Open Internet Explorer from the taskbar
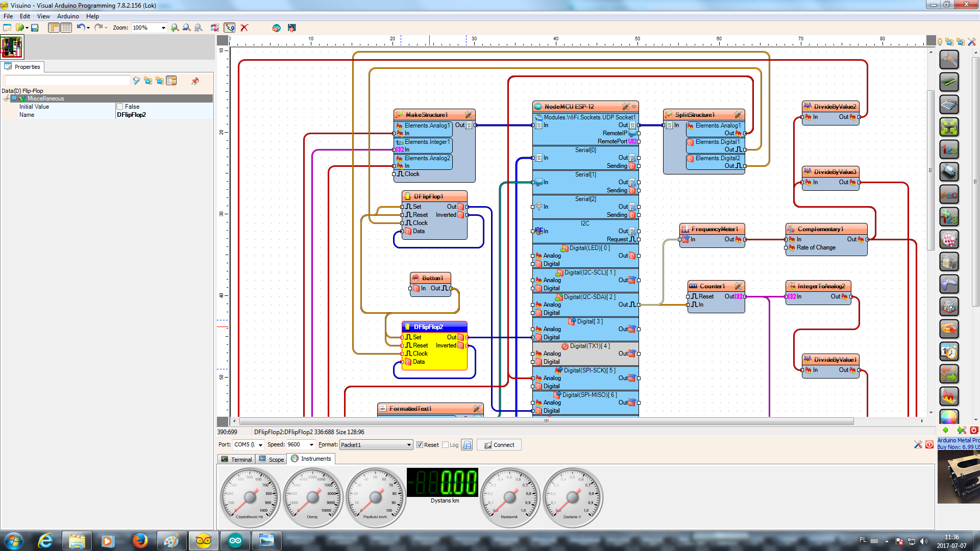 click(x=45, y=541)
